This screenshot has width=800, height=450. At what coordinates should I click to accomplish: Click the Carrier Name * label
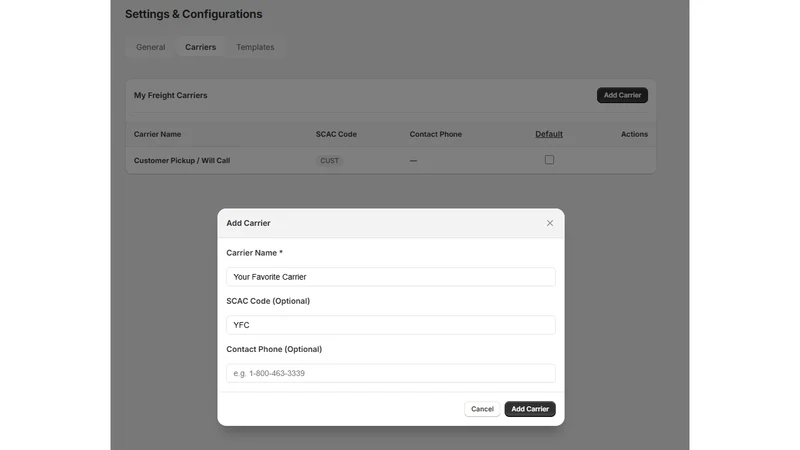point(254,253)
